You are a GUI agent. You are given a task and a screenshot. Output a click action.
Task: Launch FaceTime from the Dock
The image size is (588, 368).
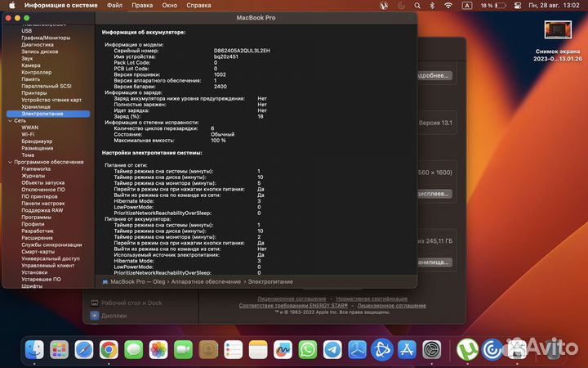point(183,350)
